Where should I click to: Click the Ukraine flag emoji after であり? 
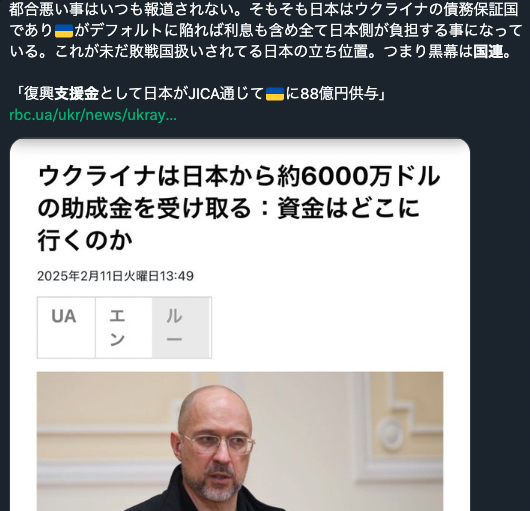point(64,31)
